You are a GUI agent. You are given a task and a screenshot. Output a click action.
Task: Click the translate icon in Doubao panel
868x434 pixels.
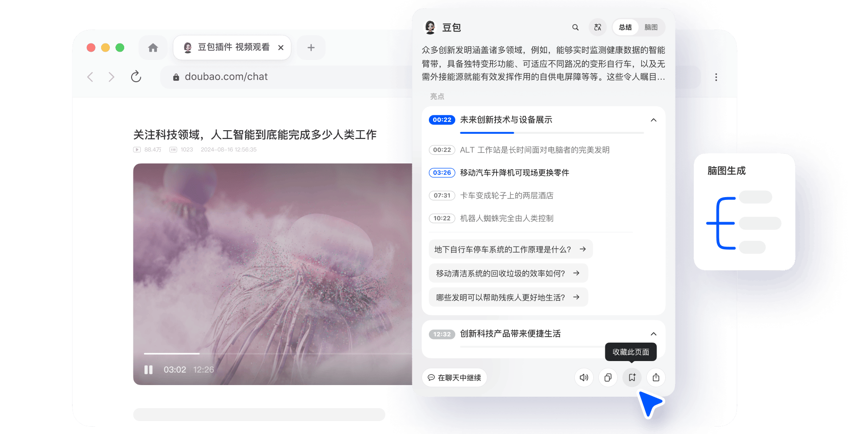point(597,27)
